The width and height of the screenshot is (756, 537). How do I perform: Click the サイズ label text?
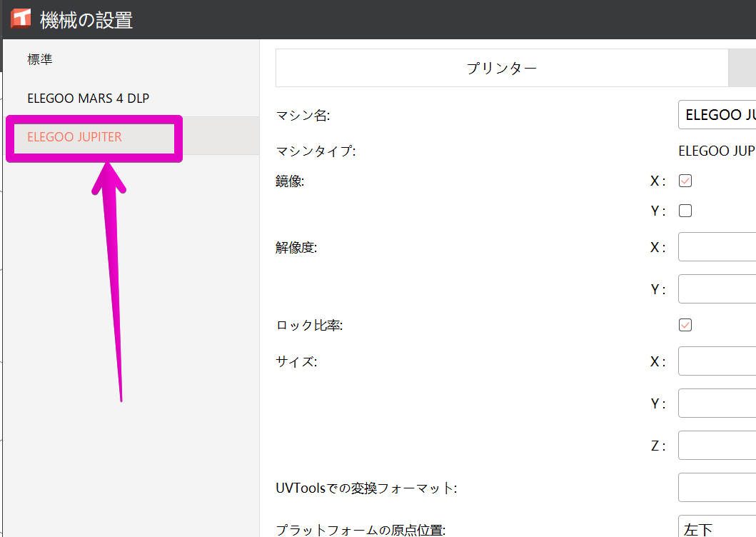tap(296, 361)
